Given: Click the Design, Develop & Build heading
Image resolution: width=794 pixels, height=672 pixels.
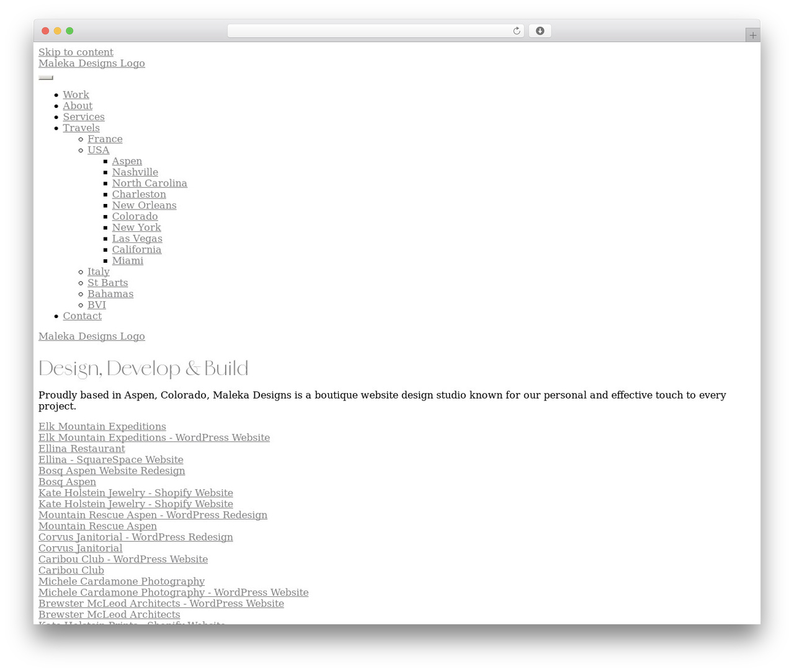Looking at the screenshot, I should point(143,369).
